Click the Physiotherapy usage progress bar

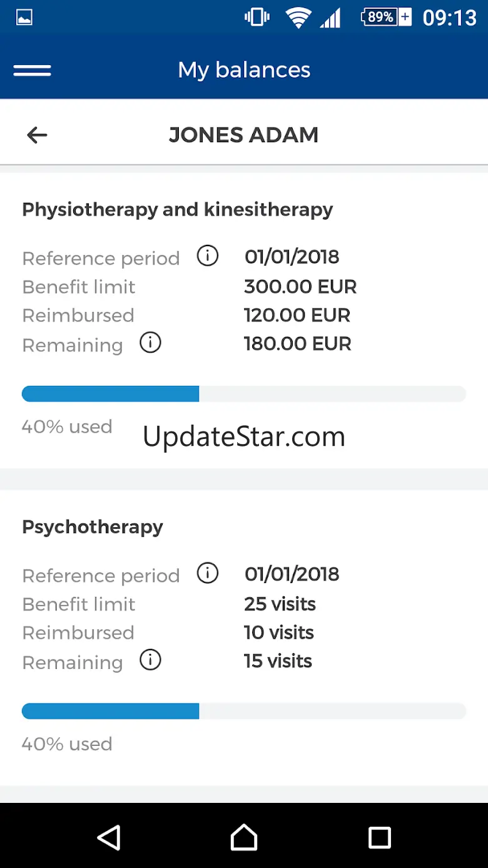(244, 394)
